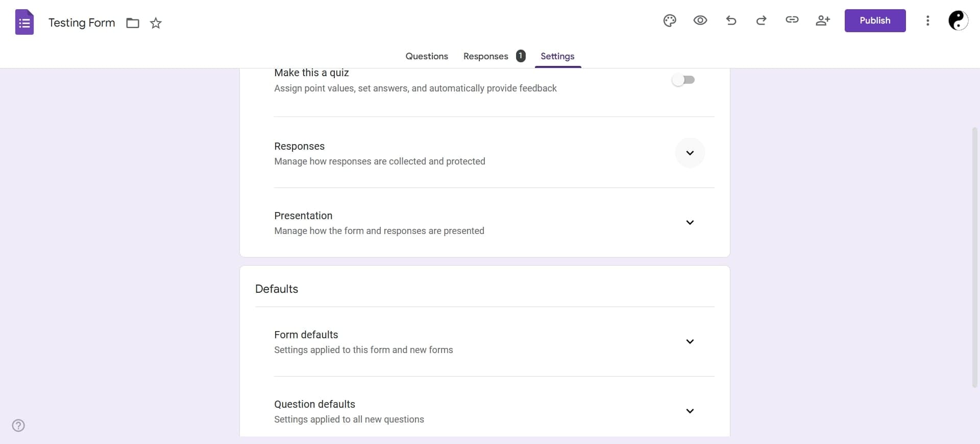Move Testing Form to a folder
This screenshot has width=980, height=444.
point(132,23)
